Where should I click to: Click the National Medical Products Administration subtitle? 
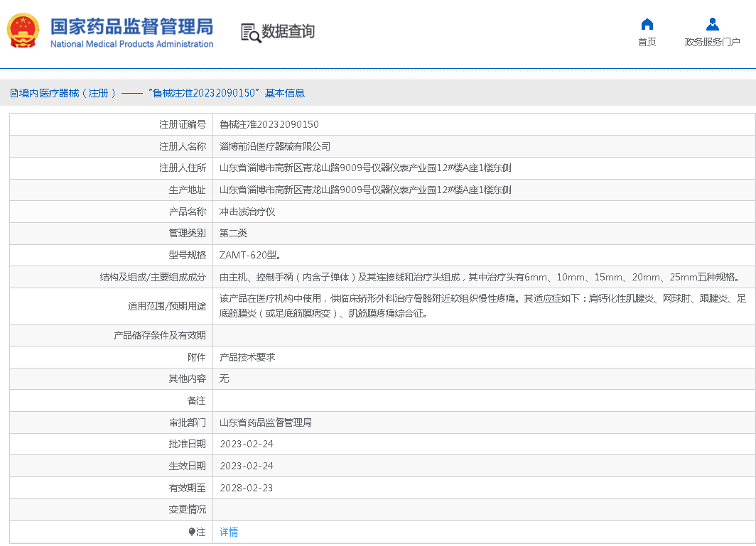click(x=131, y=44)
